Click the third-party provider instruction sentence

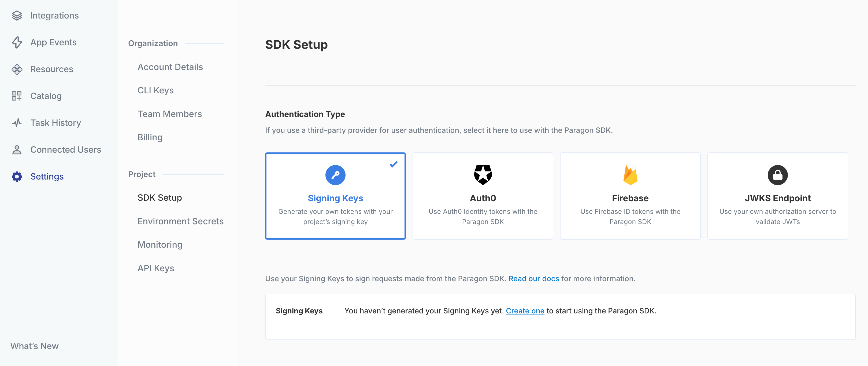point(439,130)
